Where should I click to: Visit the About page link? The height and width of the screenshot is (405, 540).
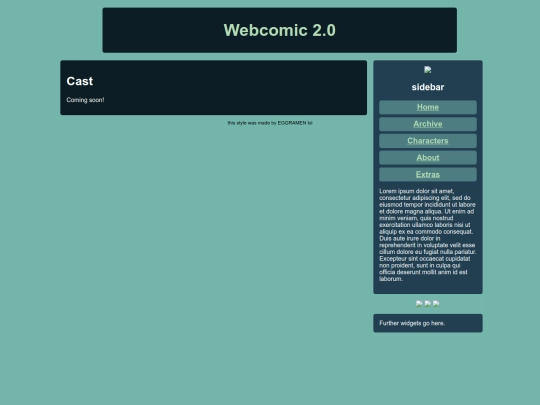pyautogui.click(x=428, y=158)
